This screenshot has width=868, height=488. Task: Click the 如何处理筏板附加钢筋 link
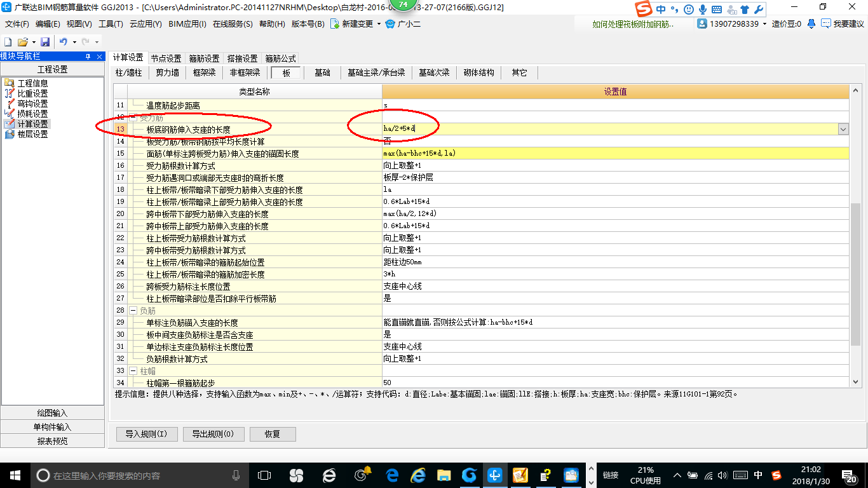(634, 24)
